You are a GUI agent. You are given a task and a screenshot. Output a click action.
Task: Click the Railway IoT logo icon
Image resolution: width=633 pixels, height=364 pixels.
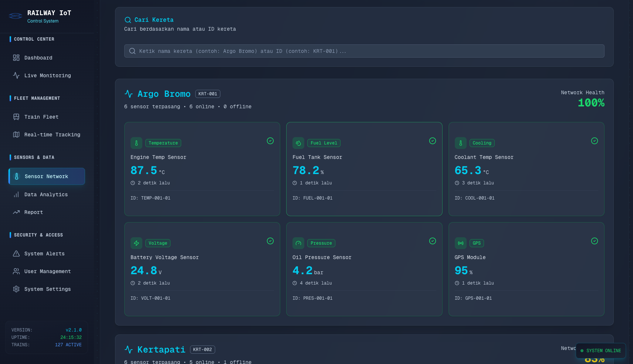coord(16,16)
